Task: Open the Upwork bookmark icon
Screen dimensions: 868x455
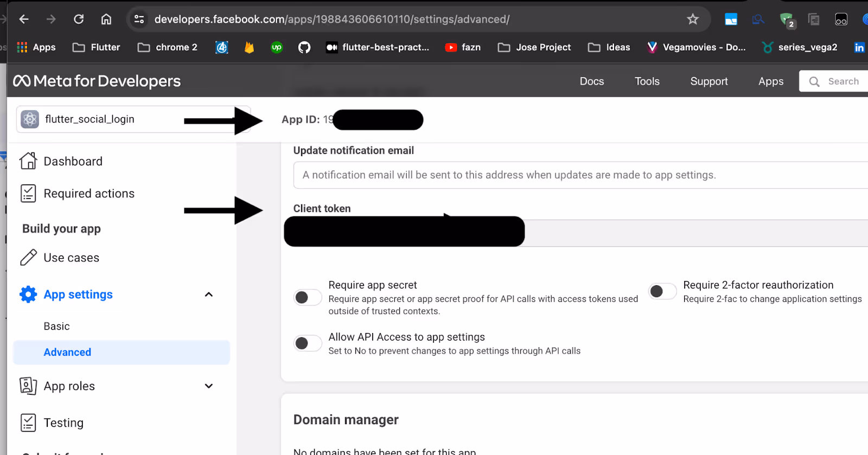Action: pos(277,48)
